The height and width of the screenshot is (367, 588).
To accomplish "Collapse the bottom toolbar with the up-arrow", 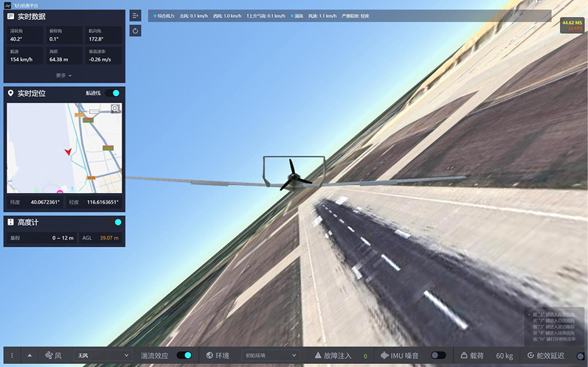I will point(30,355).
